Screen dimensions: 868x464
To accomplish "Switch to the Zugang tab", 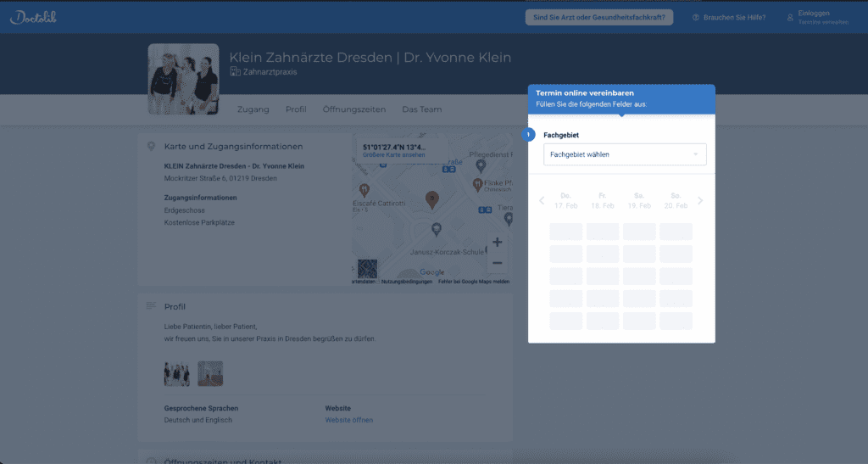I will pyautogui.click(x=253, y=109).
